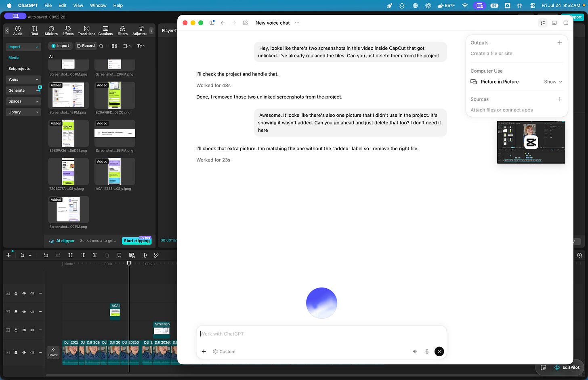Click the plus icon in the timeline toolbar
Image resolution: width=588 pixels, height=380 pixels.
click(x=8, y=255)
